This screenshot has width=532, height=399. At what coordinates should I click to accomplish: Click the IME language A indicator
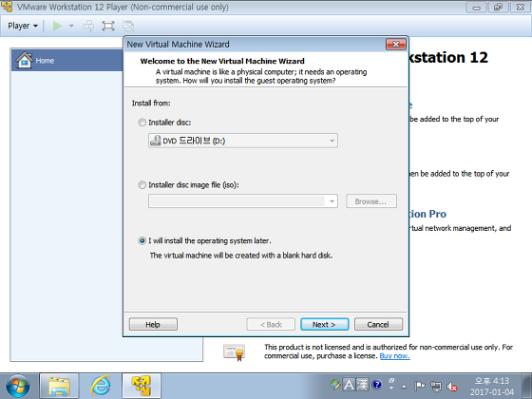pos(349,385)
